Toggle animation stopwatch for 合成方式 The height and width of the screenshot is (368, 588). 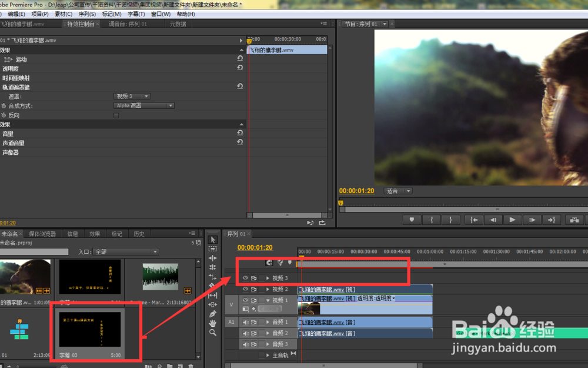[x=4, y=106]
